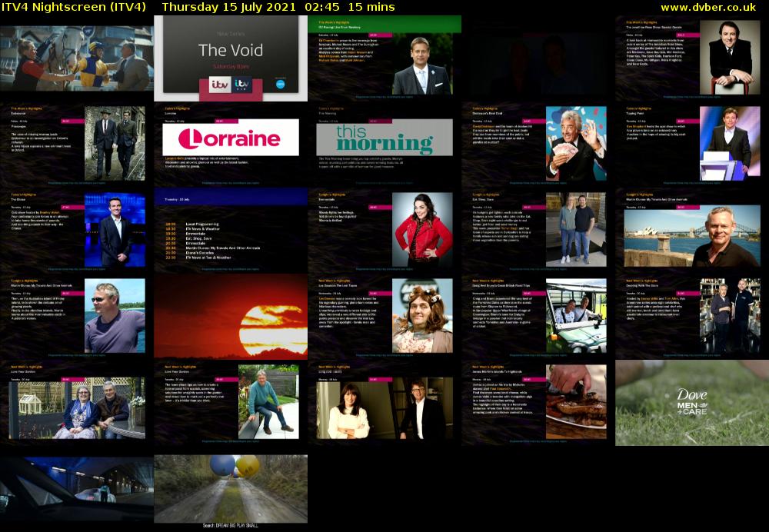Select the date Thursday 15 July 2021
Image resolution: width=769 pixels, height=532 pixels.
[x=228, y=7]
